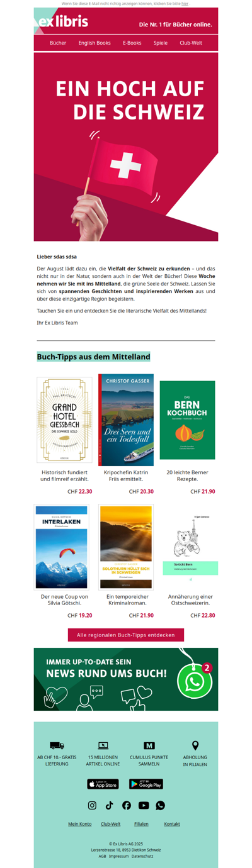Screen dimensions: 252x868
Task: View Das Bern Kochbuch cover
Action: tap(187, 420)
